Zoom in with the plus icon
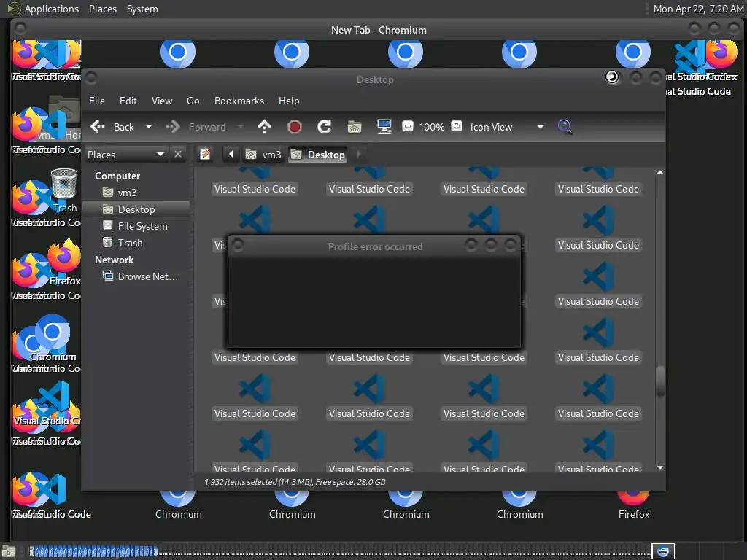The height and width of the screenshot is (560, 747). (457, 127)
